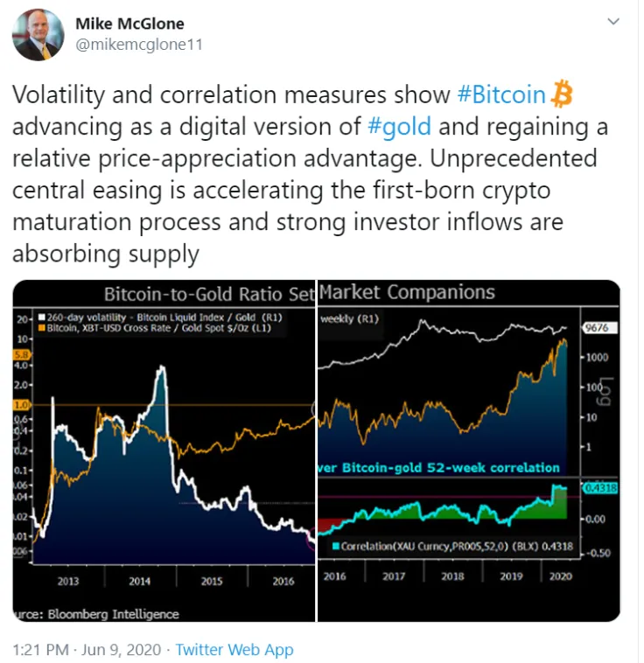Select the 2018 year on right chart
Screen dimensions: 644x663
pyautogui.click(x=452, y=576)
